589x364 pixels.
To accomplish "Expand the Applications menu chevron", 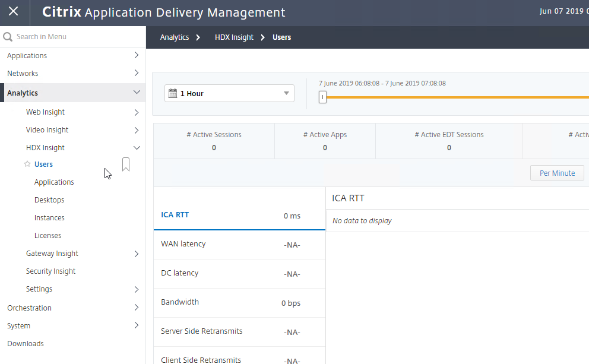I will click(x=137, y=55).
